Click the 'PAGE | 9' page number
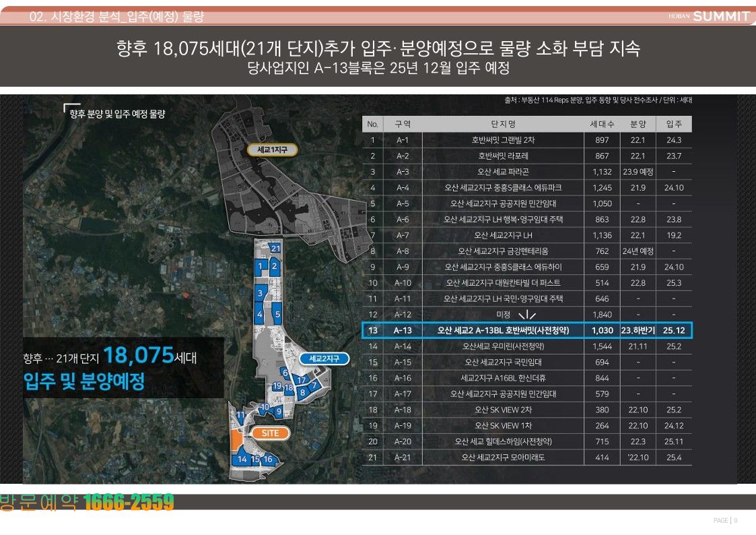This screenshot has height=535, width=756. pos(726,521)
